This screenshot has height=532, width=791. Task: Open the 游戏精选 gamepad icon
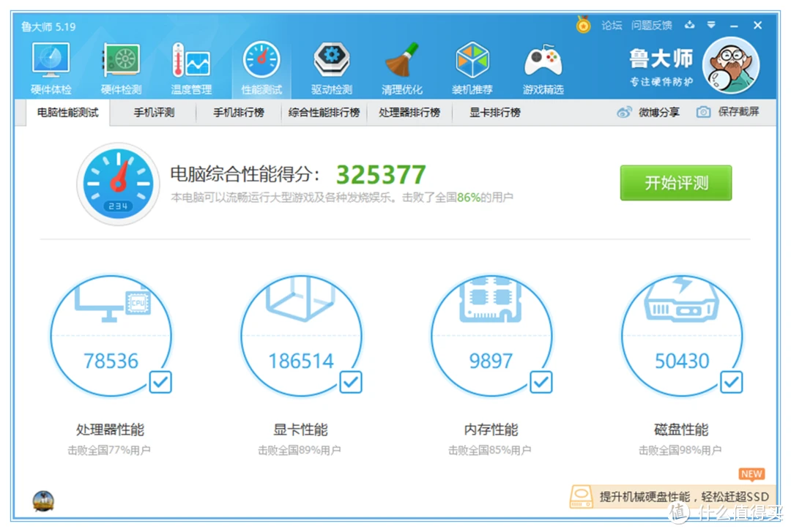[543, 68]
